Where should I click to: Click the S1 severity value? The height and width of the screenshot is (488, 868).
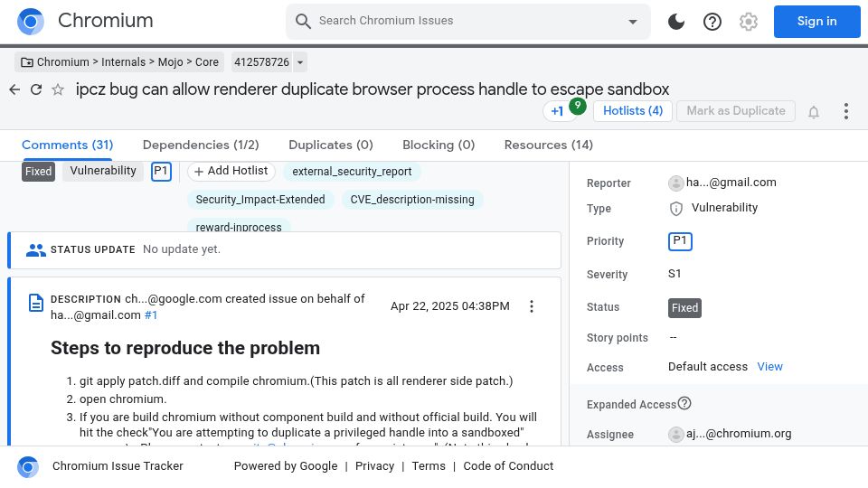tap(675, 274)
